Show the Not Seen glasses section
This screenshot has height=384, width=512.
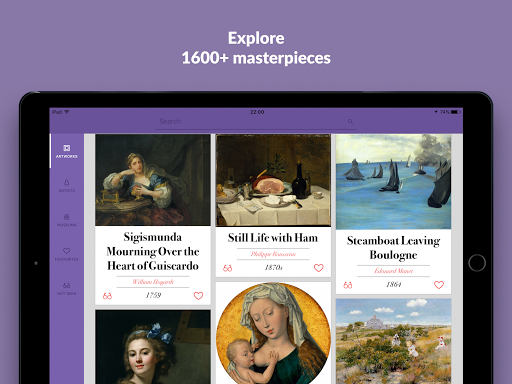click(67, 289)
